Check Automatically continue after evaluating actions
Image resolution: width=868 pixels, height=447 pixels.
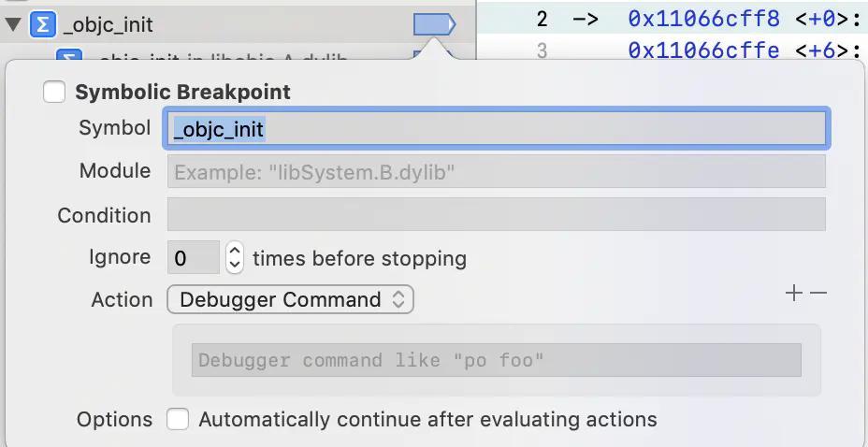coord(178,419)
